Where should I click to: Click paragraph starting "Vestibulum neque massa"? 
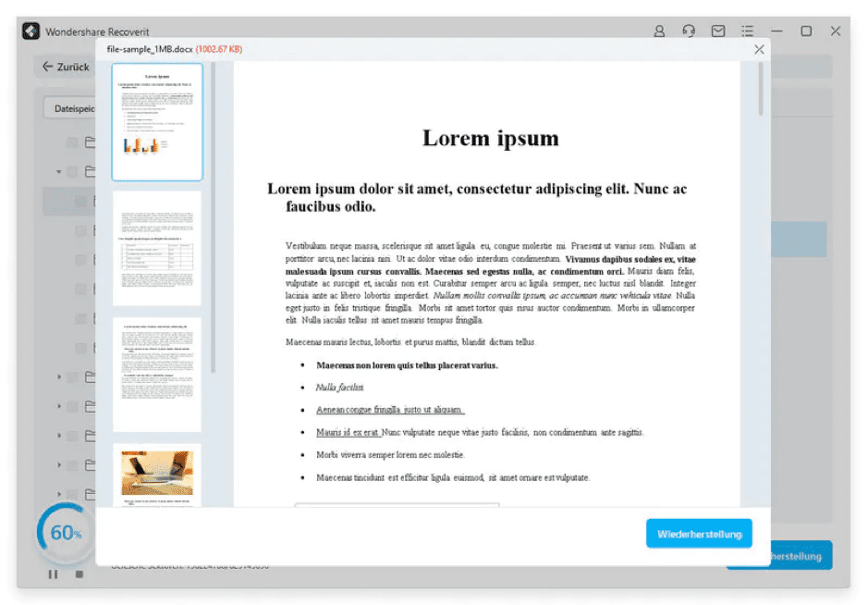point(491,282)
